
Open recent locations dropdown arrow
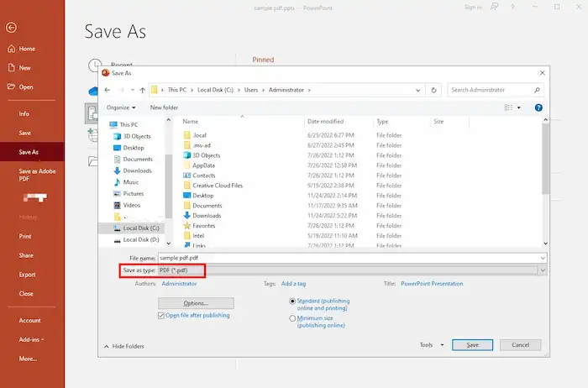(133, 90)
